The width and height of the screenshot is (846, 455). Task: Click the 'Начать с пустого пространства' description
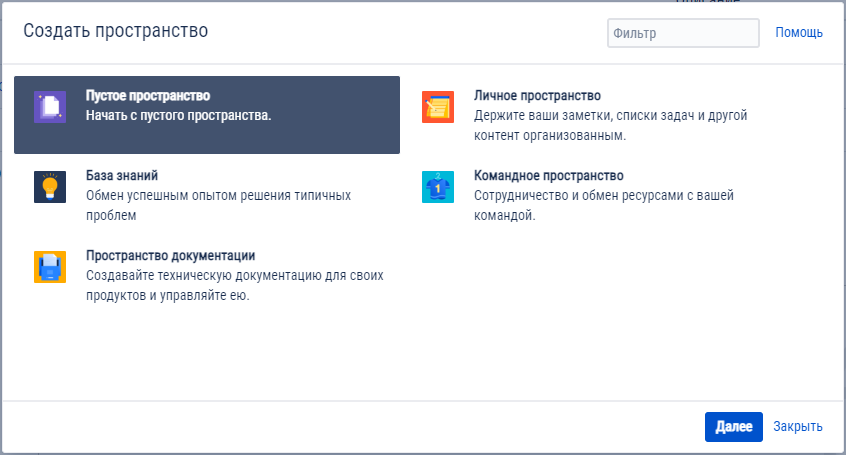[x=178, y=115]
